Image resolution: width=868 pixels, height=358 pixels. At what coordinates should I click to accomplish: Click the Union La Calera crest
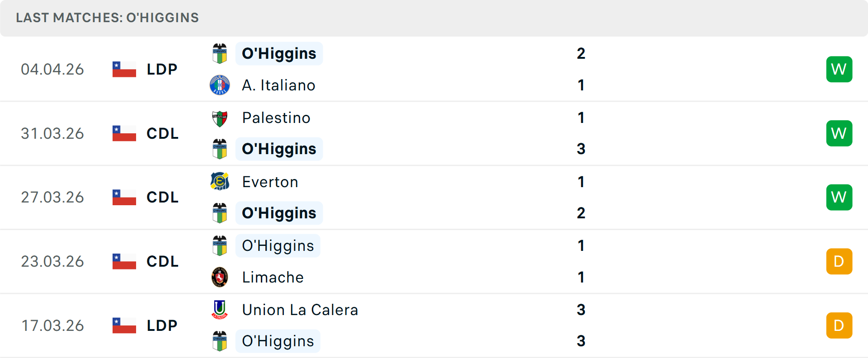pos(220,310)
